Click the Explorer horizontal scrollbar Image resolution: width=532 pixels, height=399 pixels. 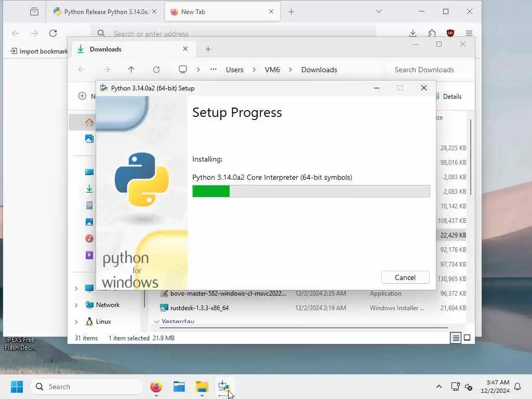point(303,328)
